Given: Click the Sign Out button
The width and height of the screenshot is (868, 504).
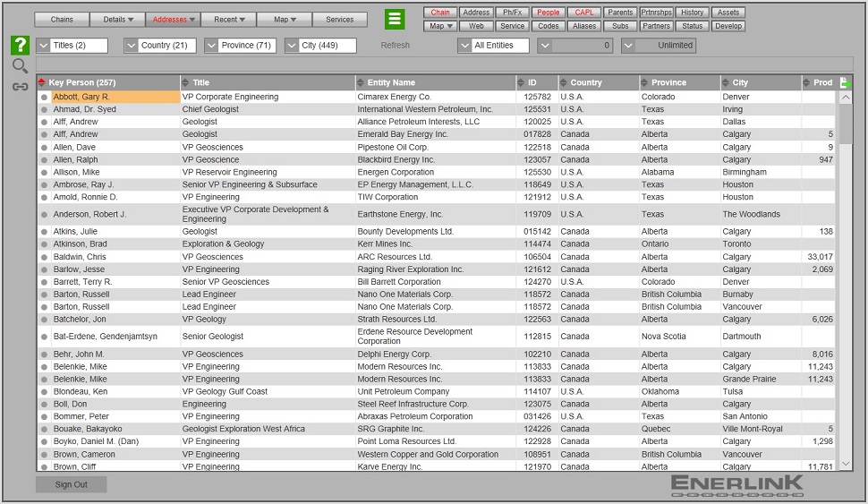Looking at the screenshot, I should pyautogui.click(x=71, y=484).
